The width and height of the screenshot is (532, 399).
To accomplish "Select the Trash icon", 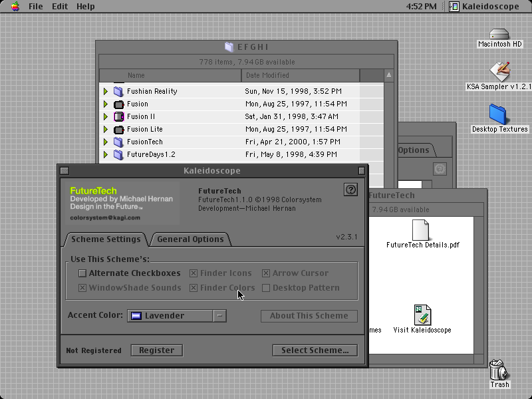I will click(x=498, y=370).
